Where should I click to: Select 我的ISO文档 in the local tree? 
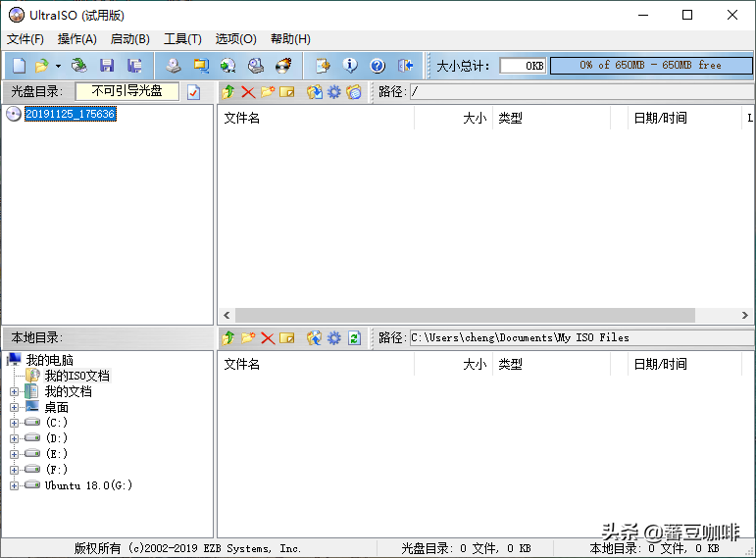pos(77,376)
